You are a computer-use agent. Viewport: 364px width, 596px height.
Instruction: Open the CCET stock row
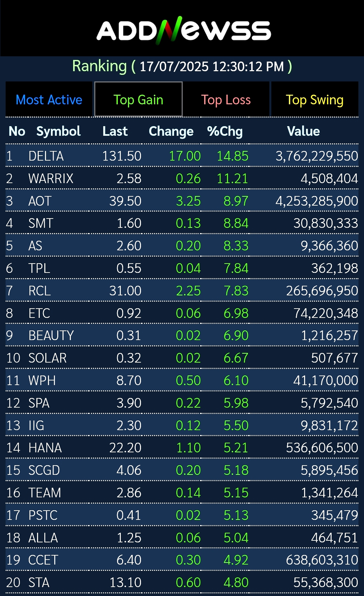click(43, 560)
